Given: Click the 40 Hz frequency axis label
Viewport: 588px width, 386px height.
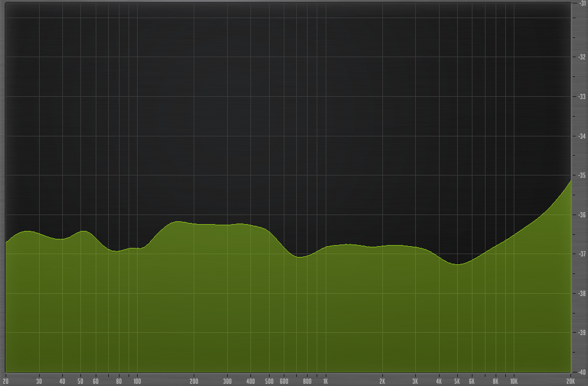Looking at the screenshot, I should [x=62, y=381].
